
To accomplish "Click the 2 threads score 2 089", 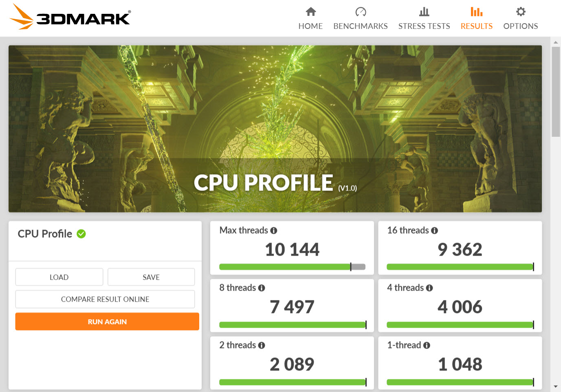I will pos(292,364).
